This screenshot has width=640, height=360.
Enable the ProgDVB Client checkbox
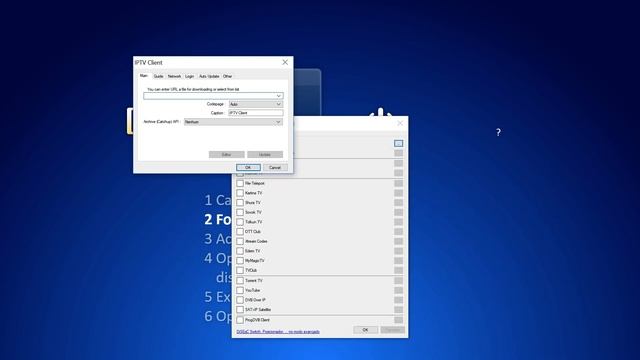(x=240, y=320)
